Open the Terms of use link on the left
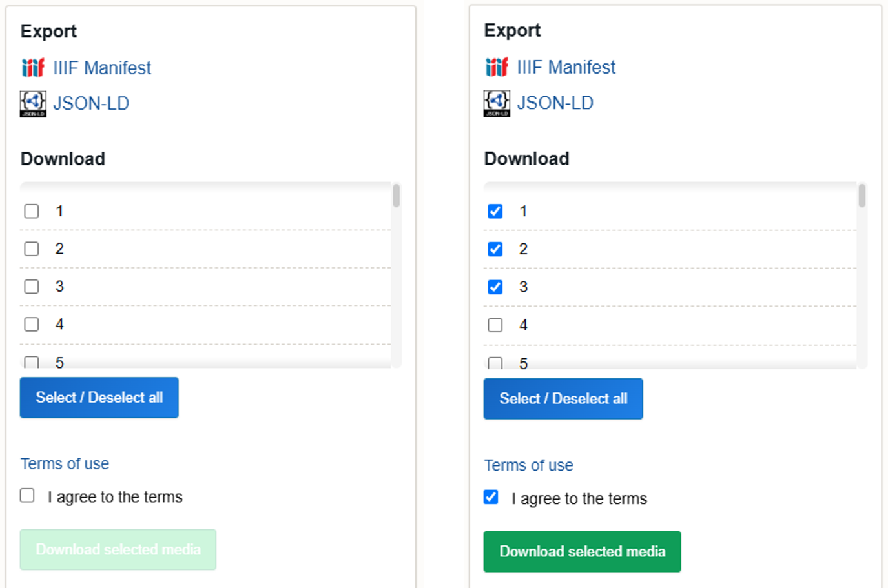 (65, 463)
